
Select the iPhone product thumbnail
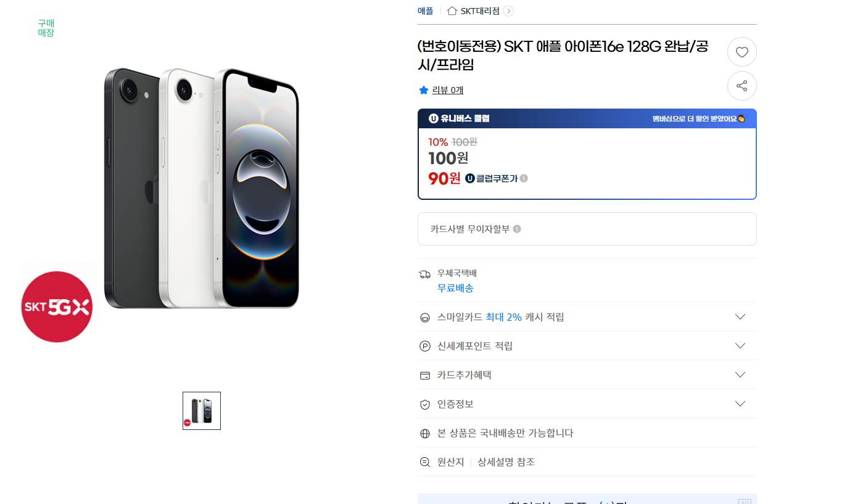click(202, 411)
